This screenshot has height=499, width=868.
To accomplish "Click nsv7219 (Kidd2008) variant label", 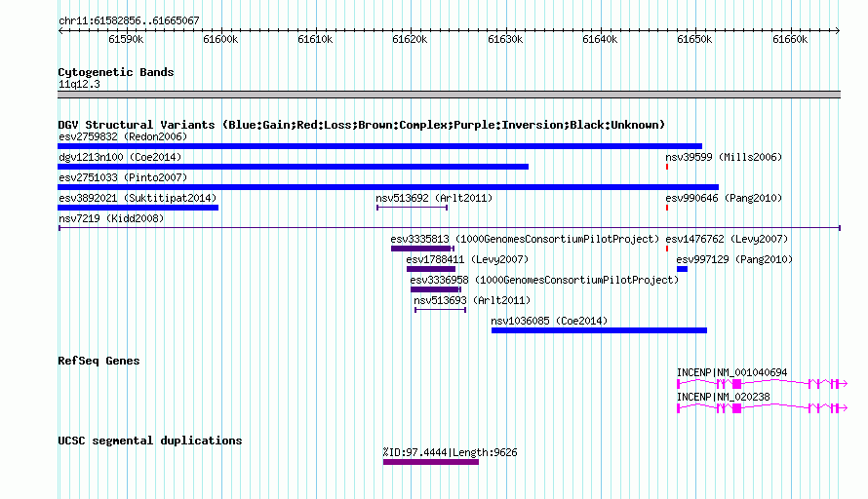I will click(111, 218).
